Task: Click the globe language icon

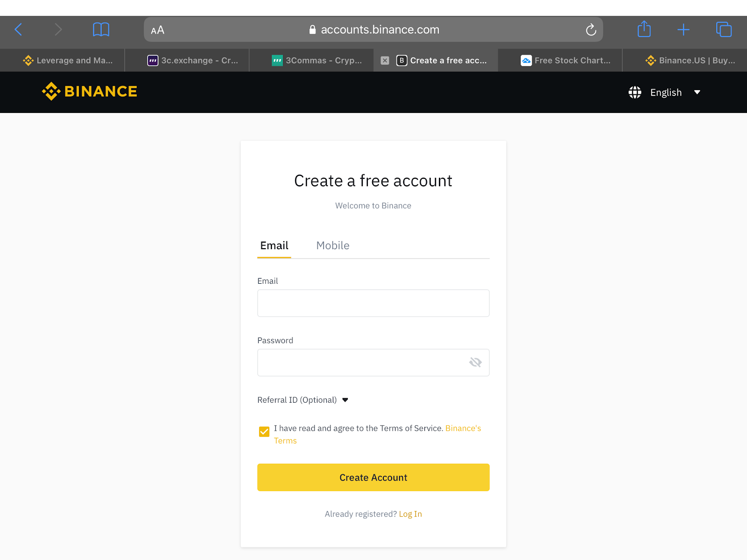Action: [x=635, y=92]
